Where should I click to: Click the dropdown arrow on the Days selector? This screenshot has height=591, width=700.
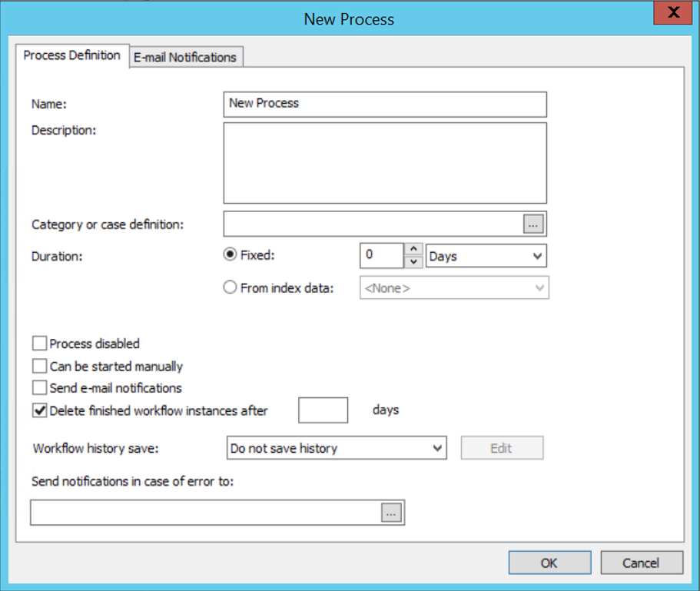tap(537, 255)
